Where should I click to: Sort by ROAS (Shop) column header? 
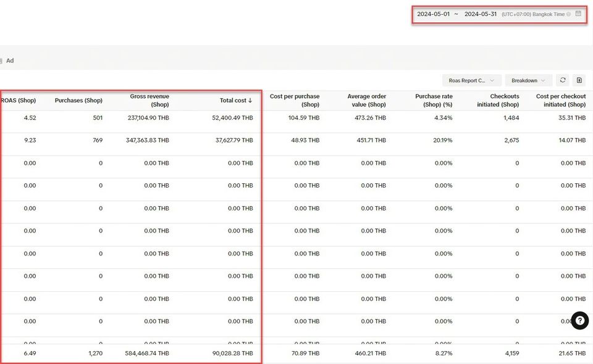(19, 101)
